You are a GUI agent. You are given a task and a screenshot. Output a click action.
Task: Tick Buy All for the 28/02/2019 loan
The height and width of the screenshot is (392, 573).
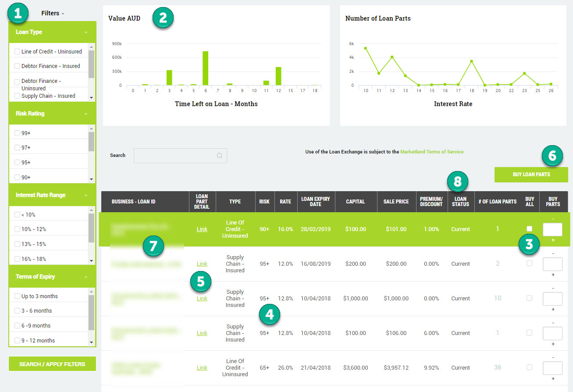click(530, 229)
